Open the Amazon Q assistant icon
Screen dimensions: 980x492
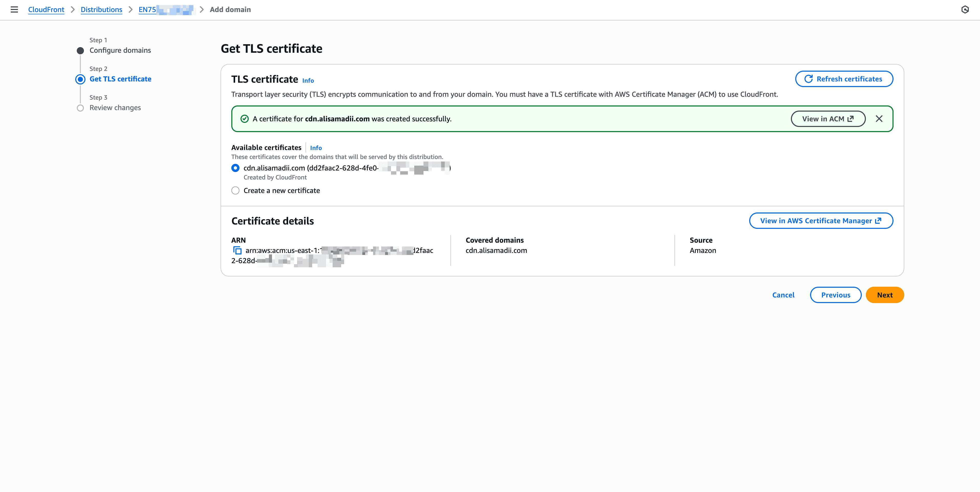tap(966, 9)
